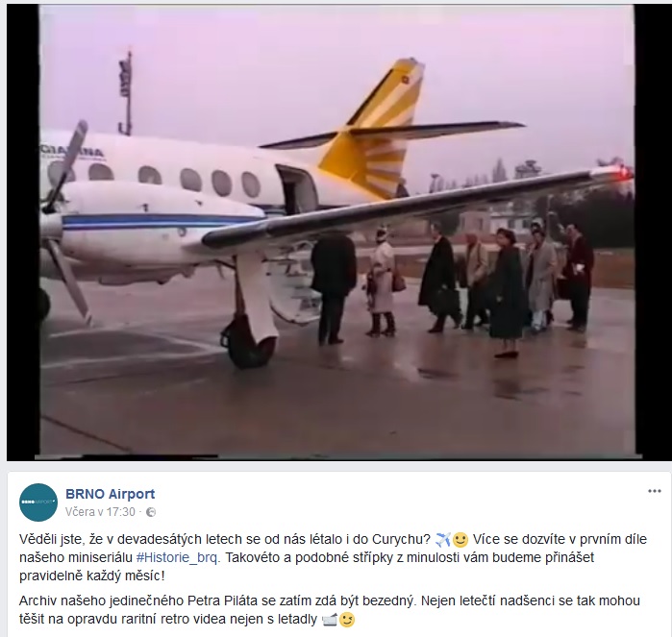Click the first post paragraph about Curychu
Screen dimensions: 672x637
pos(333,557)
